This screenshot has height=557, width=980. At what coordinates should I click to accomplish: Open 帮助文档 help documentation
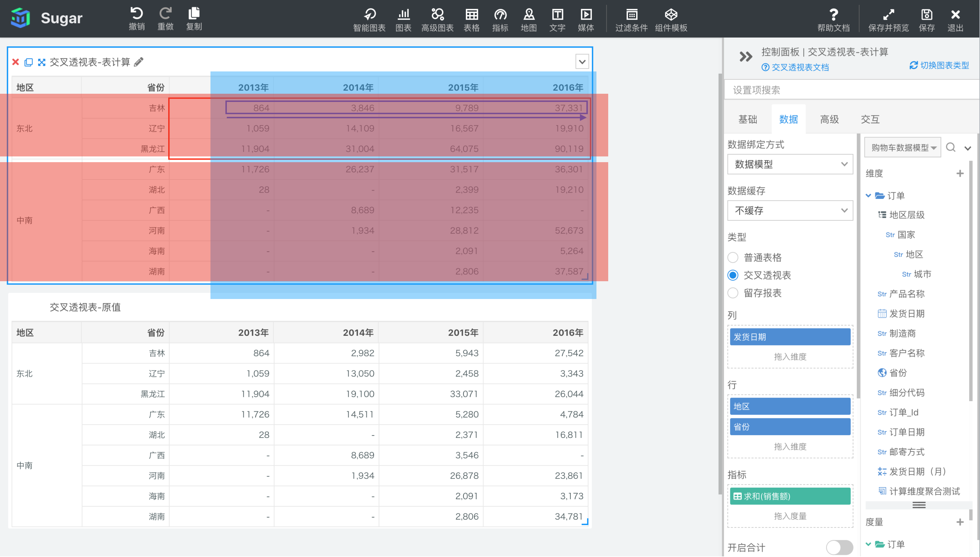pos(833,20)
